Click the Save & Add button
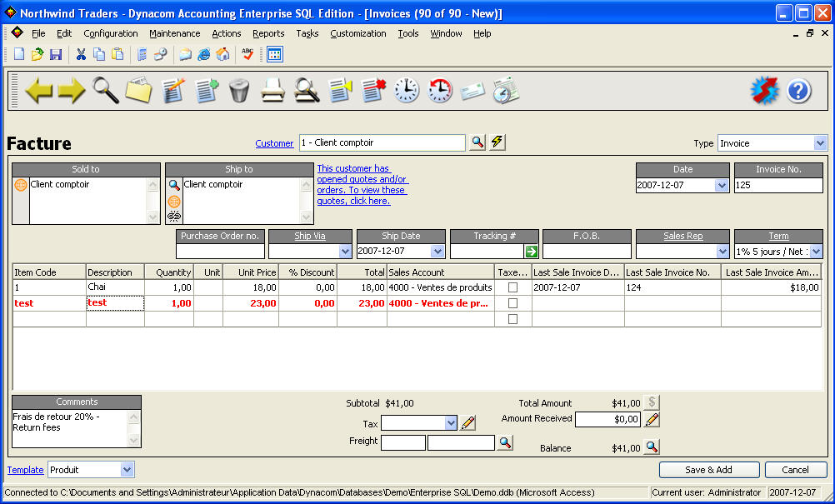The image size is (835, 504). point(709,470)
